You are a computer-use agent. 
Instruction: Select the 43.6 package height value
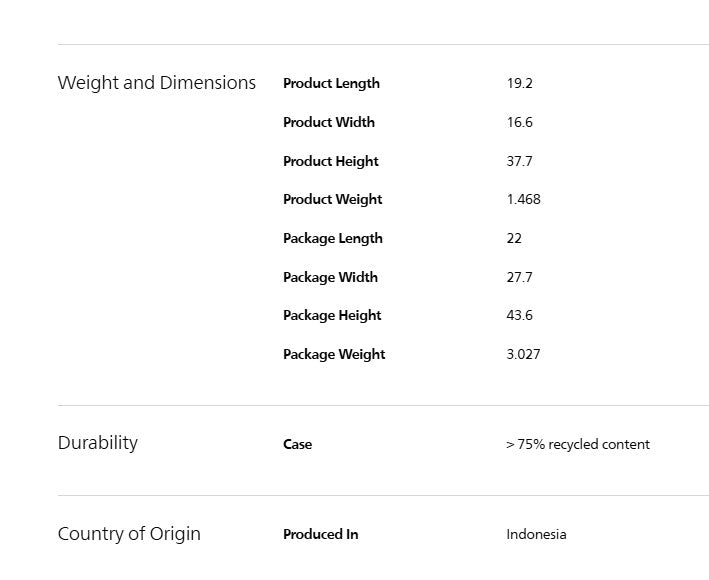(x=520, y=316)
